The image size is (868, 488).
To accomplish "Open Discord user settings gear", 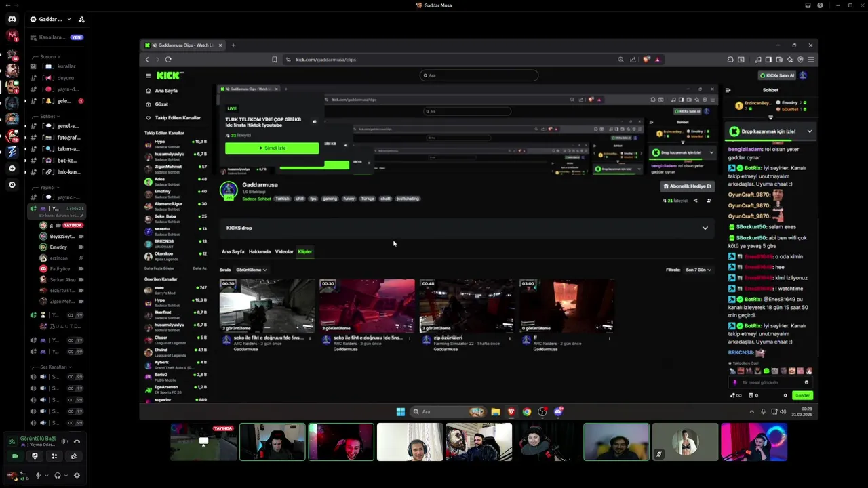I will pos(77,476).
